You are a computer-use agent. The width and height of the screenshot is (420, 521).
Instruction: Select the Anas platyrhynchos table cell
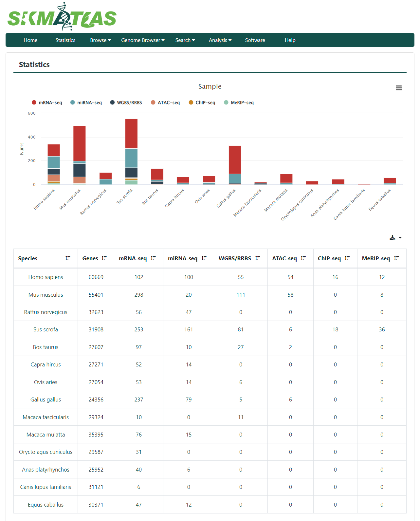pos(46,470)
